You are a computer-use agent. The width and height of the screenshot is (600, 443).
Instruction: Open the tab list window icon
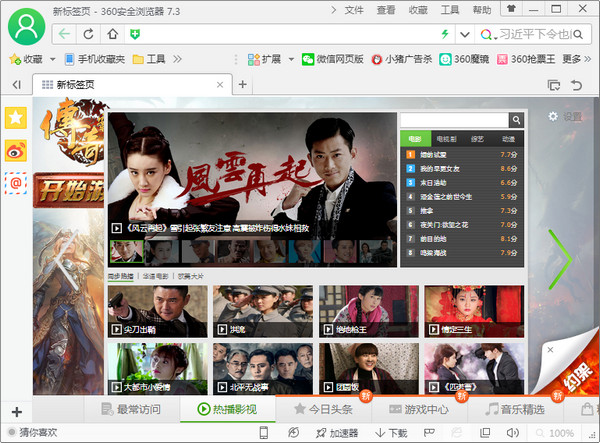[554, 85]
